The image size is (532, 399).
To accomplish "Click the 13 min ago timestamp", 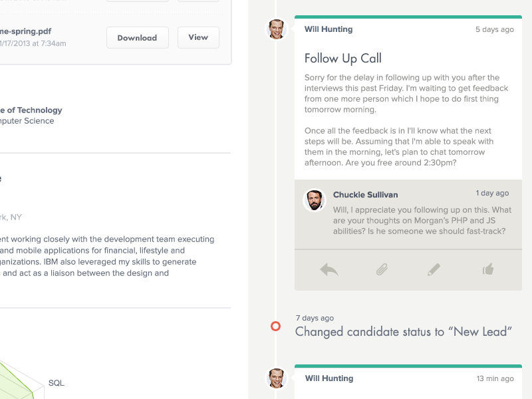I will [495, 378].
